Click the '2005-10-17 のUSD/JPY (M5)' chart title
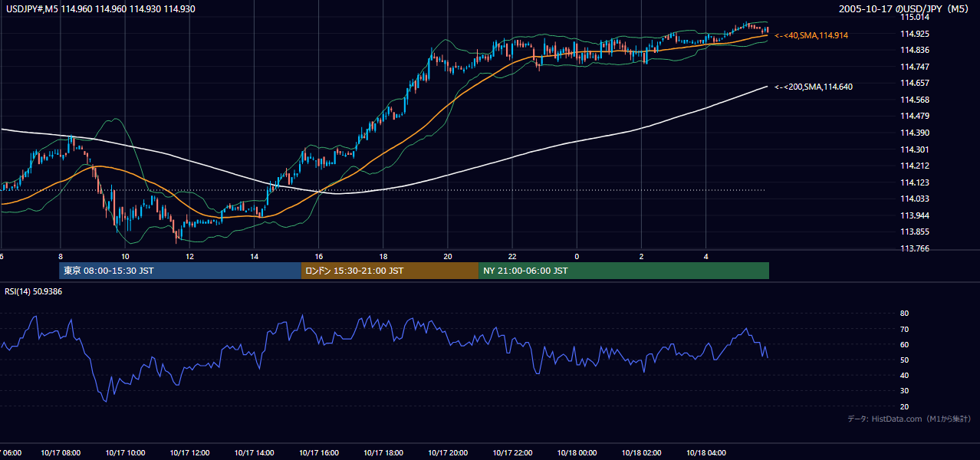This screenshot has width=980, height=460. click(905, 8)
